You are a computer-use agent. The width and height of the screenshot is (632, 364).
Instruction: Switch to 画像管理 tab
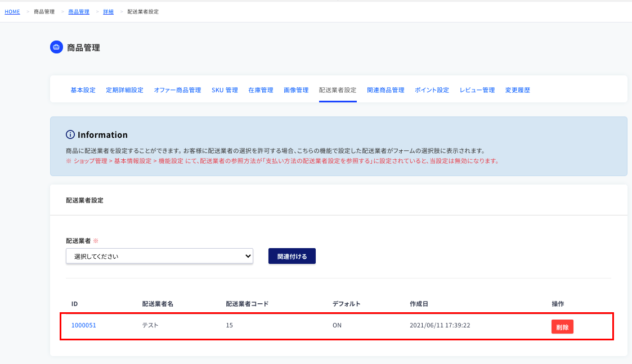pyautogui.click(x=296, y=90)
